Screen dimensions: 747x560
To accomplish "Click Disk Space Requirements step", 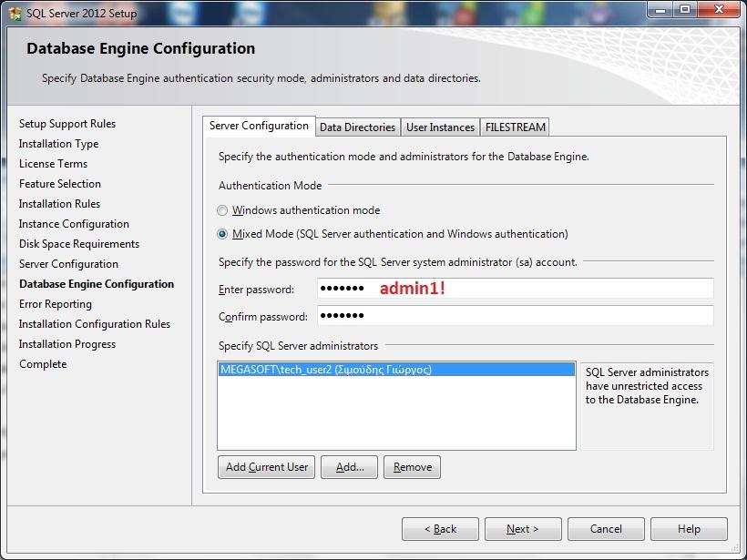I will click(x=79, y=244).
